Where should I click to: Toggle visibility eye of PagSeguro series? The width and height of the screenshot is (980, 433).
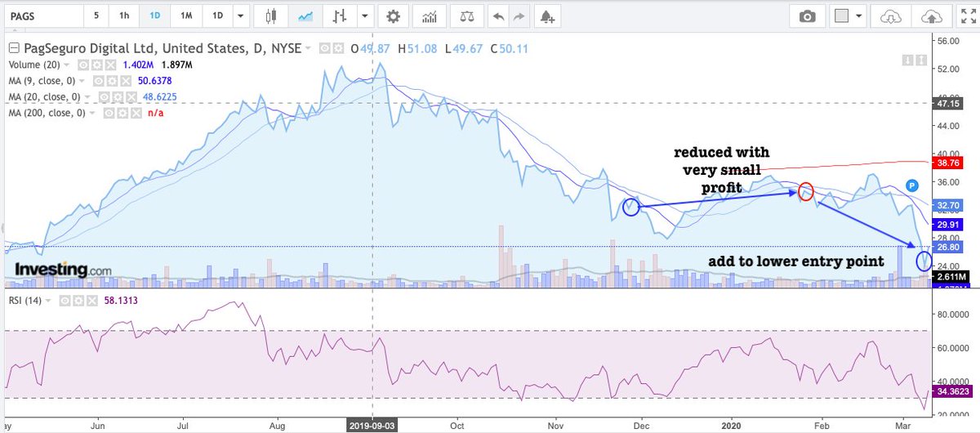click(325, 49)
